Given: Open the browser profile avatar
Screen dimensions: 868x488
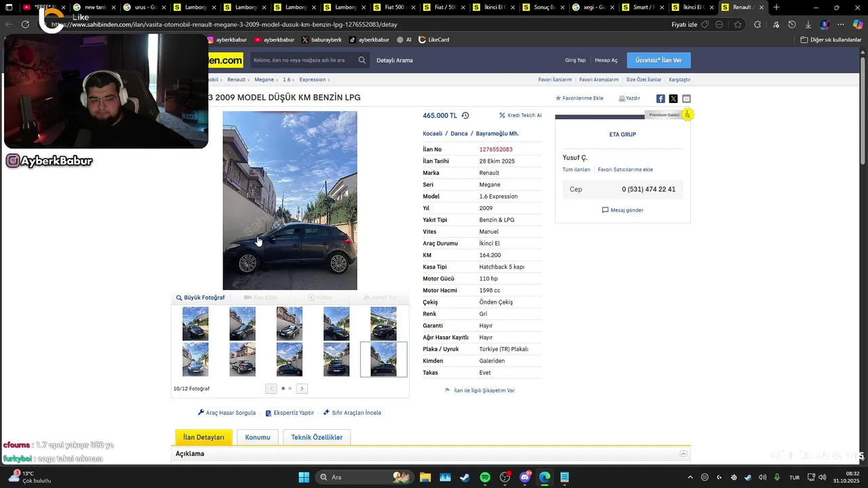Looking at the screenshot, I should click(825, 24).
